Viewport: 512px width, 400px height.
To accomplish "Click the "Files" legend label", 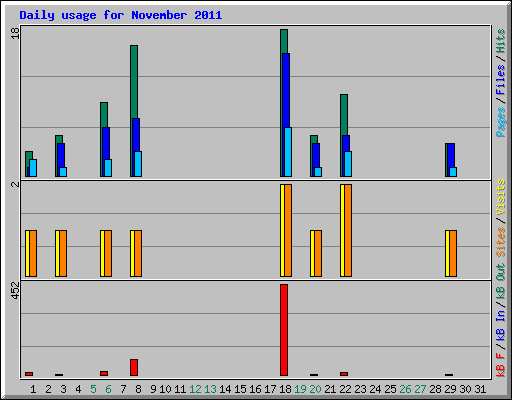I will pos(500,80).
